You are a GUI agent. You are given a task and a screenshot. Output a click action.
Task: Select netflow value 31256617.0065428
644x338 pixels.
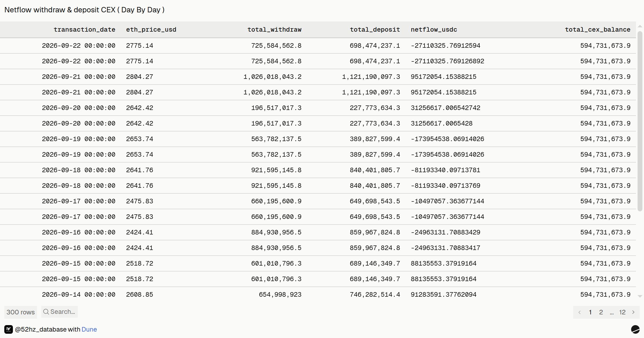[441, 123]
